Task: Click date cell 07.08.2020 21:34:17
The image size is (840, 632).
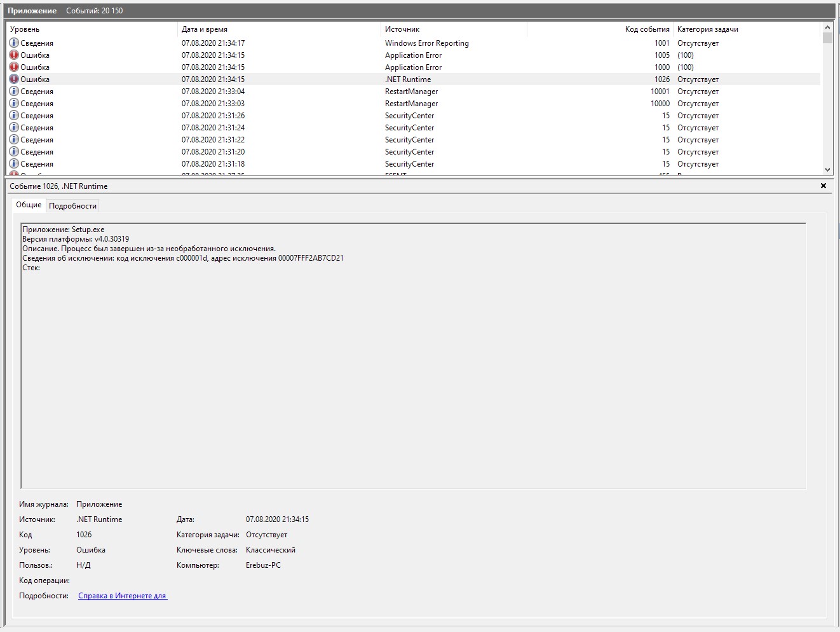Action: click(x=213, y=43)
